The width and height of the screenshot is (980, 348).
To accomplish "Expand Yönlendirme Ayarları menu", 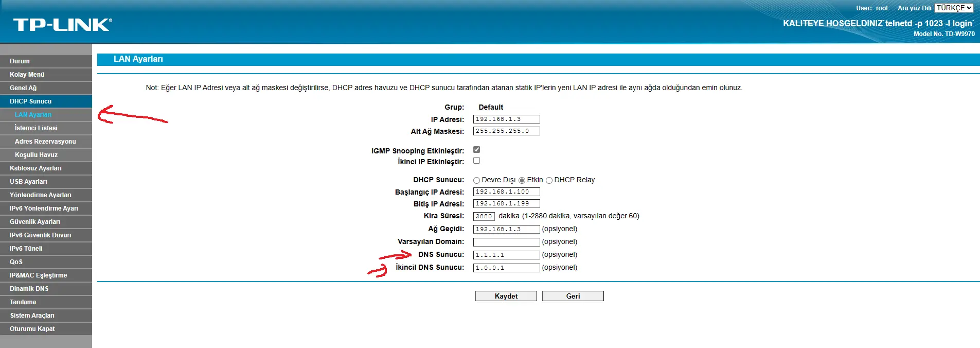I will pyautogui.click(x=46, y=195).
